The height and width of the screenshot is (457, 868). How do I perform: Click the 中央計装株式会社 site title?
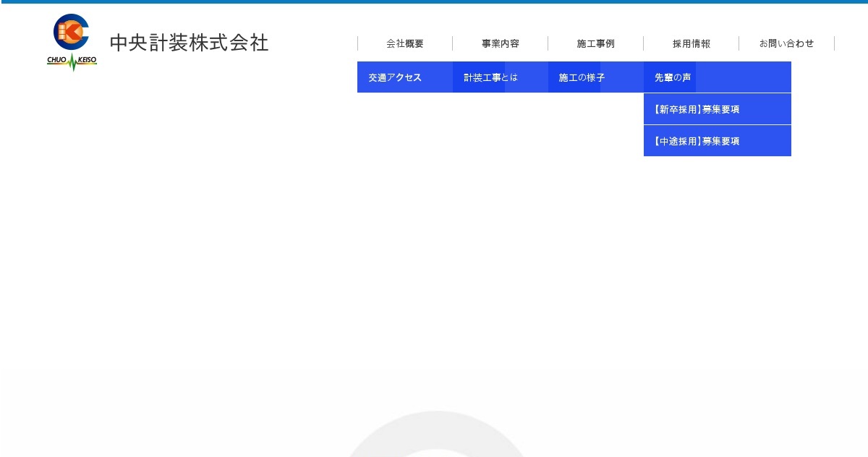click(189, 43)
